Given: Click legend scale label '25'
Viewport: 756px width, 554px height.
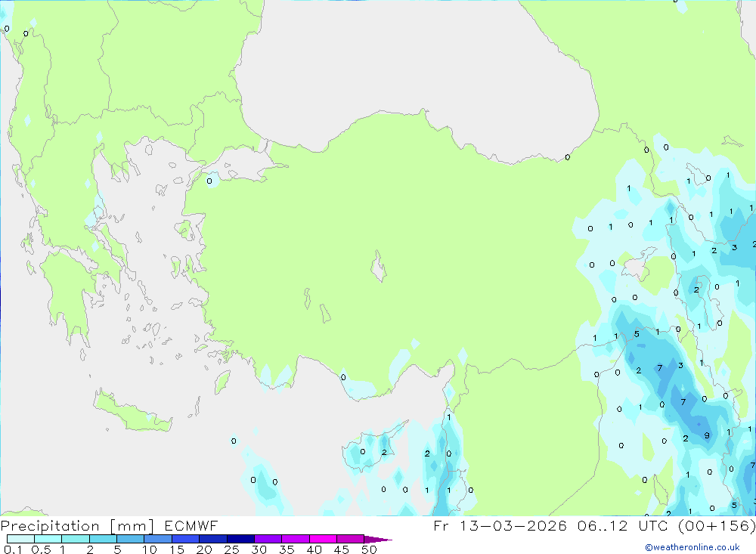Looking at the screenshot, I should (231, 549).
